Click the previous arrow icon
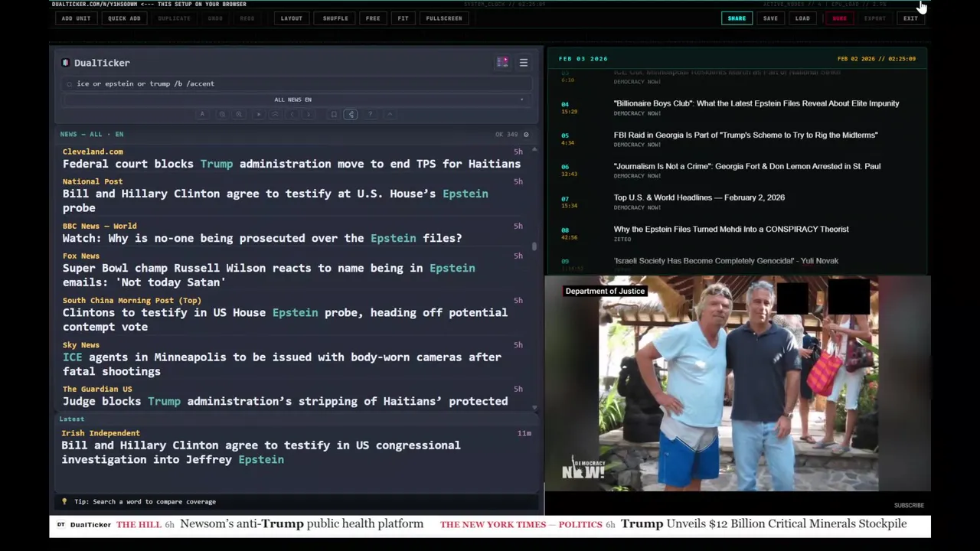 pos(292,115)
